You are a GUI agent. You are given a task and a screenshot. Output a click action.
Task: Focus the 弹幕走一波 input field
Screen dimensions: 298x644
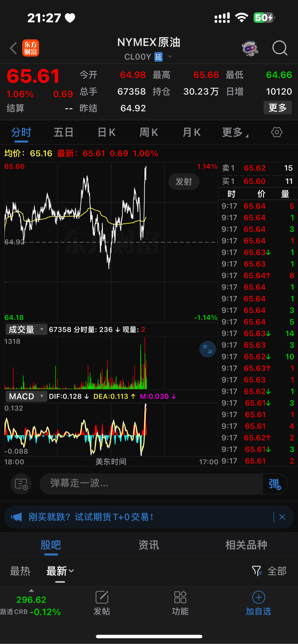click(x=151, y=484)
